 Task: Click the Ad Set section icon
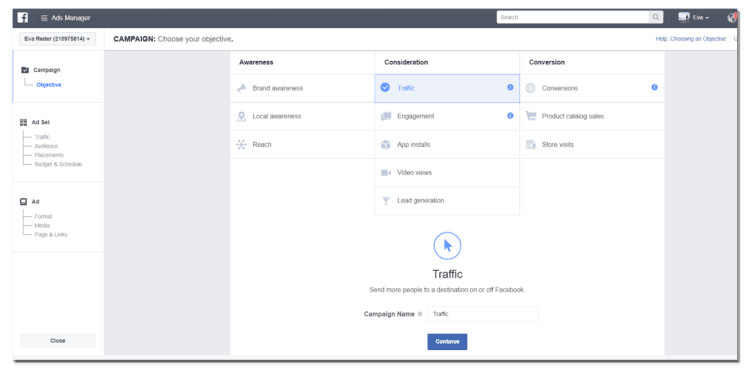24,122
